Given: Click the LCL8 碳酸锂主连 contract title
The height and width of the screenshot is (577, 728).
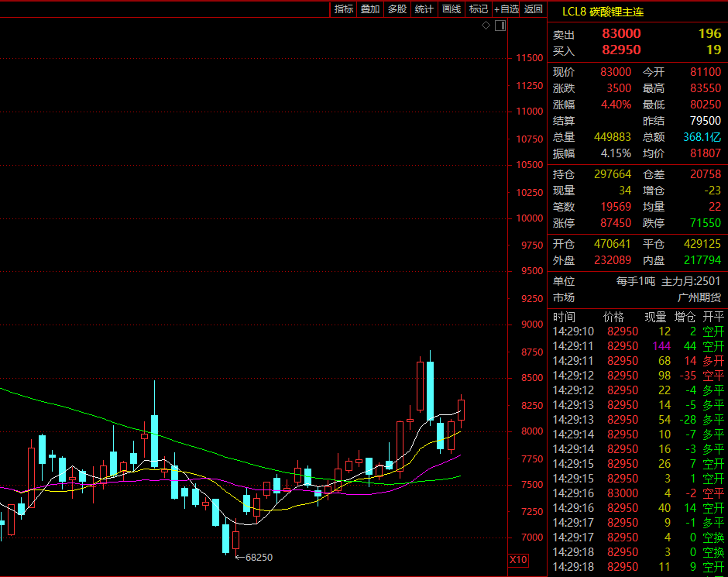Looking at the screenshot, I should coord(603,12).
